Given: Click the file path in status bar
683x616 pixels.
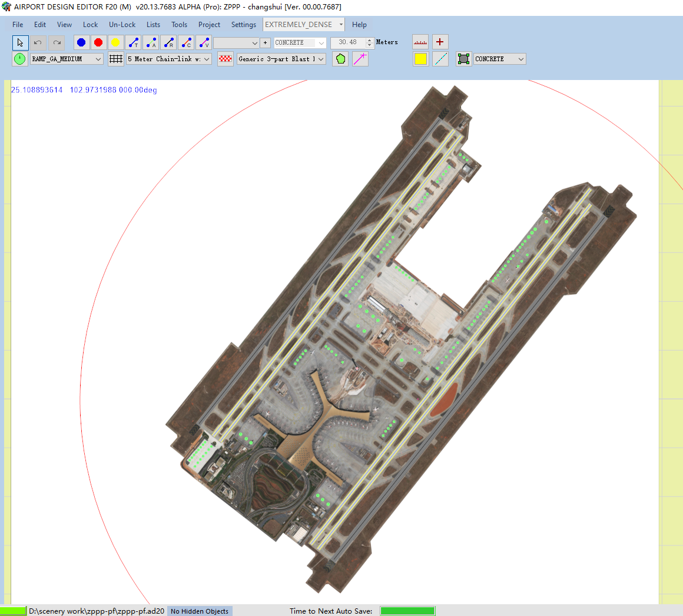Looking at the screenshot, I should [97, 611].
